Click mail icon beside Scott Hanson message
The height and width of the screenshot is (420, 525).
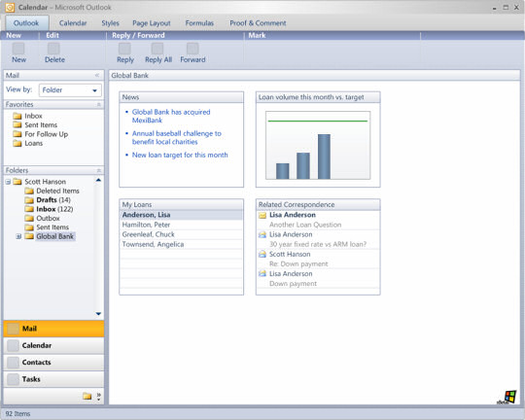click(x=262, y=254)
